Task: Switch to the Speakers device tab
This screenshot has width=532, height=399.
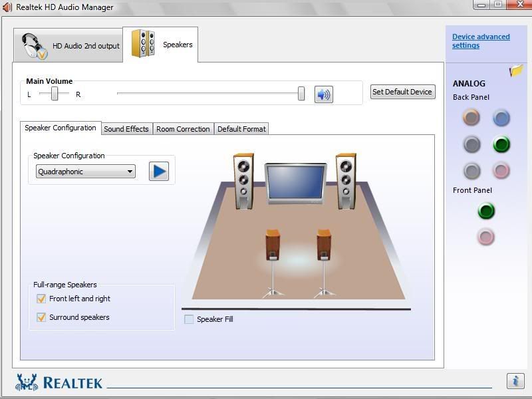Action: (x=160, y=45)
